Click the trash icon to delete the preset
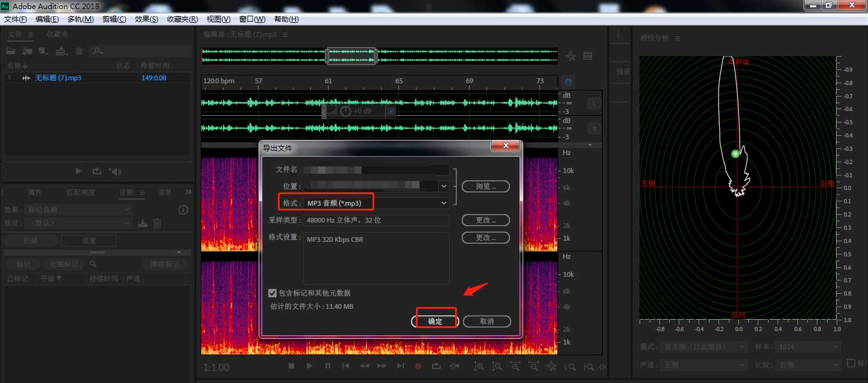This screenshot has width=868, height=383. 157,223
